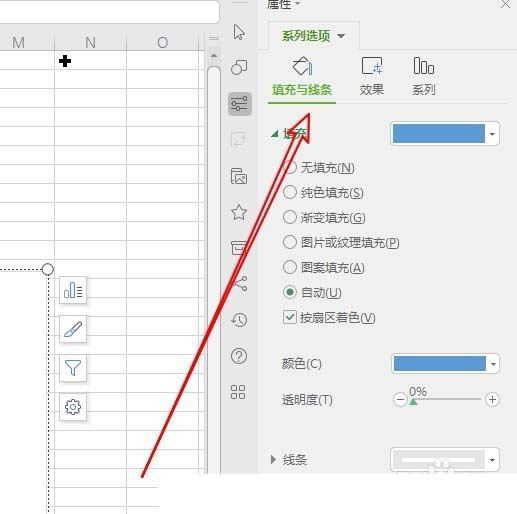
Task: Click the help question mark icon
Action: tap(239, 356)
